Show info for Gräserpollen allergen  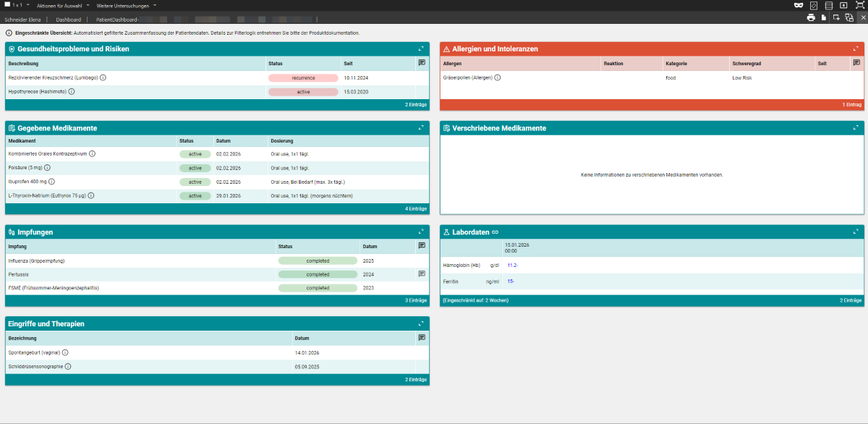pos(498,77)
